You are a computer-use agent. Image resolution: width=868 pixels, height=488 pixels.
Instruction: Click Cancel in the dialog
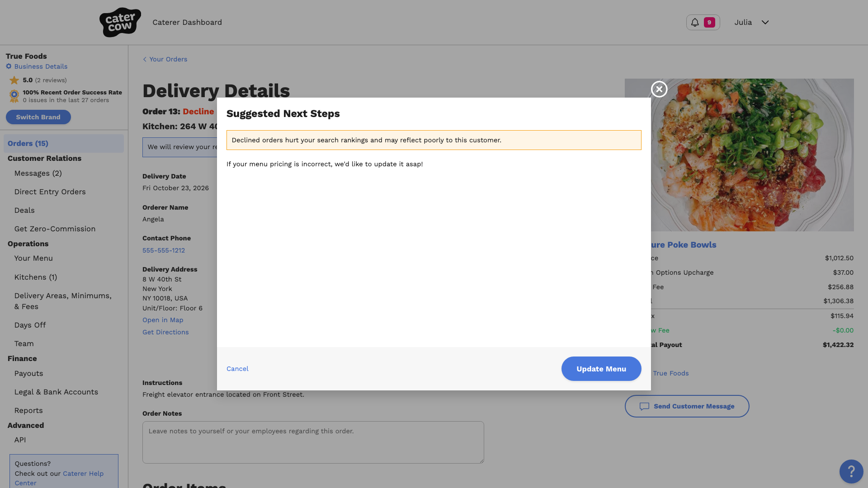point(237,369)
